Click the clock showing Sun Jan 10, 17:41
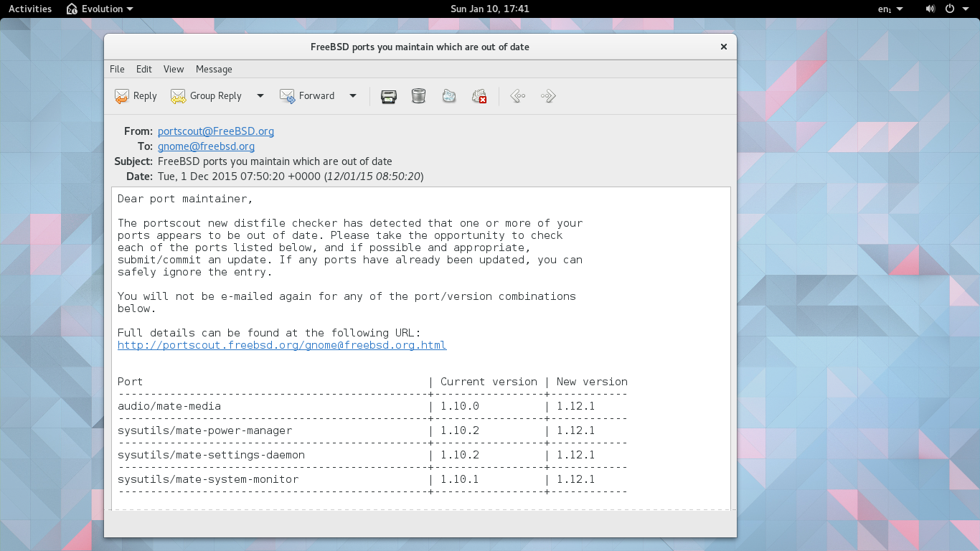The width and height of the screenshot is (980, 551). [490, 9]
